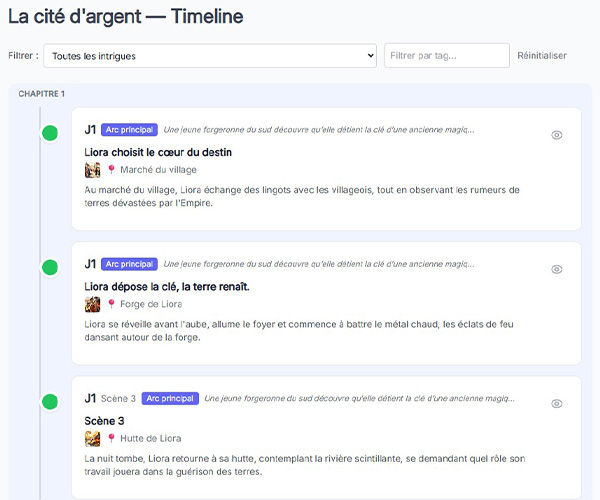Click J1 day label on Scène 3 card
Screen dimensions: 600x500
pyautogui.click(x=90, y=398)
